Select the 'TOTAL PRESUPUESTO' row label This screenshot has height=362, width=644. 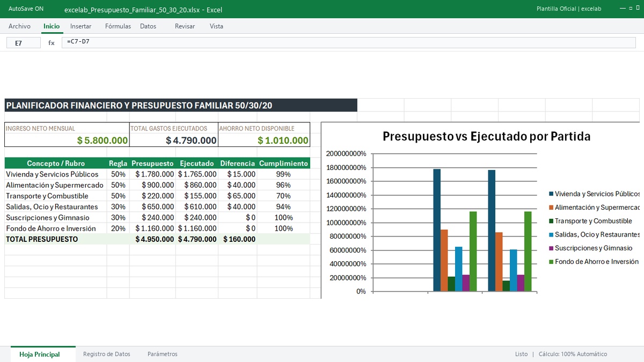(x=56, y=239)
